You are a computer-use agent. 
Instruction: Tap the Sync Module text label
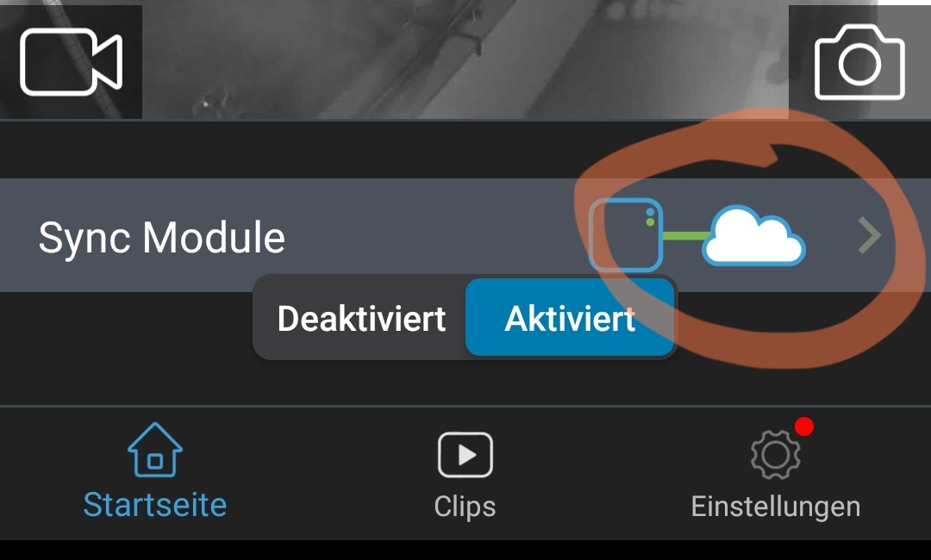click(x=161, y=237)
